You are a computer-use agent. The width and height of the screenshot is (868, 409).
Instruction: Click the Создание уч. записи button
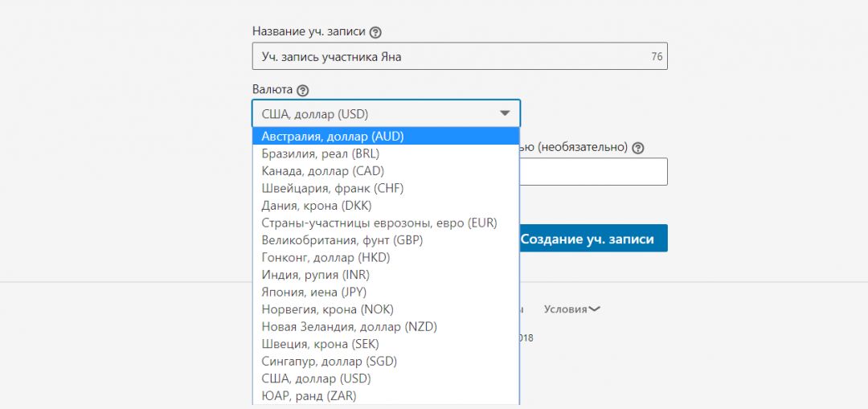point(593,239)
